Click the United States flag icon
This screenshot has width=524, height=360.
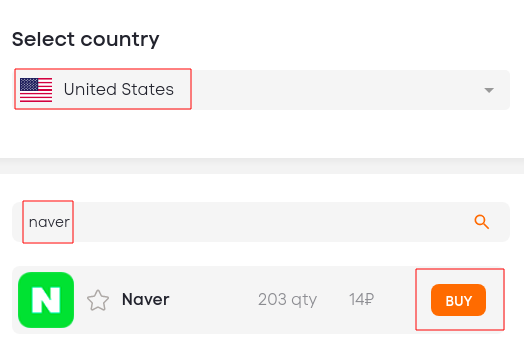(x=36, y=90)
